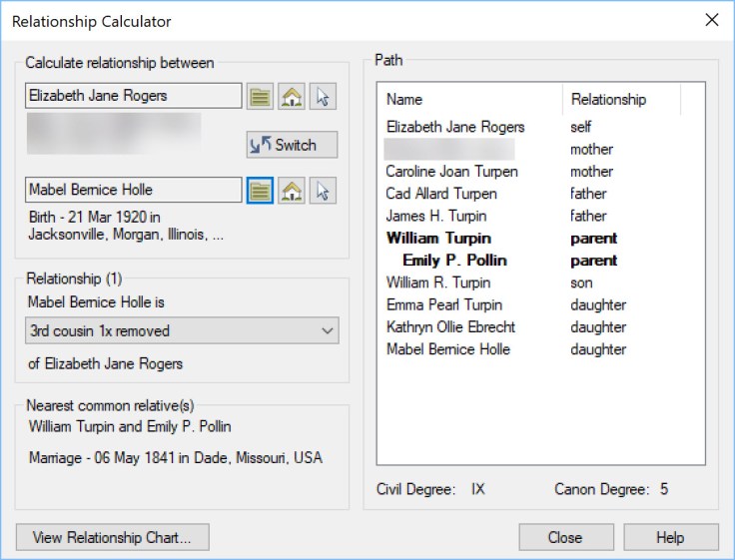Click the Switch button

click(292, 145)
